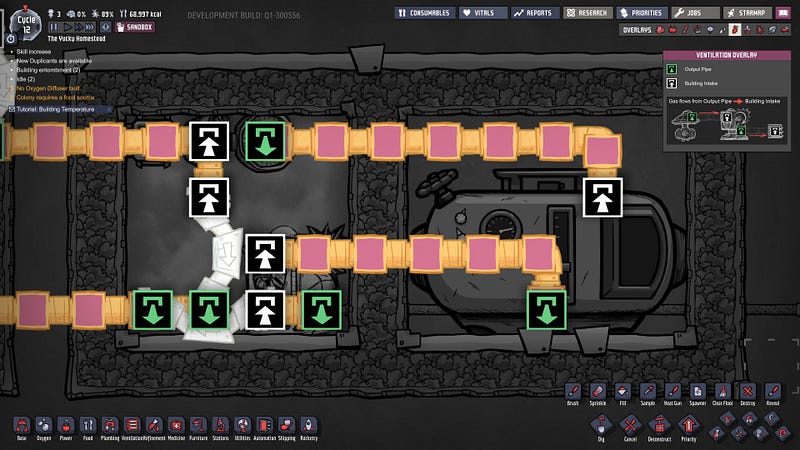Open the Consumables screen
The image size is (800, 450).
coord(425,13)
